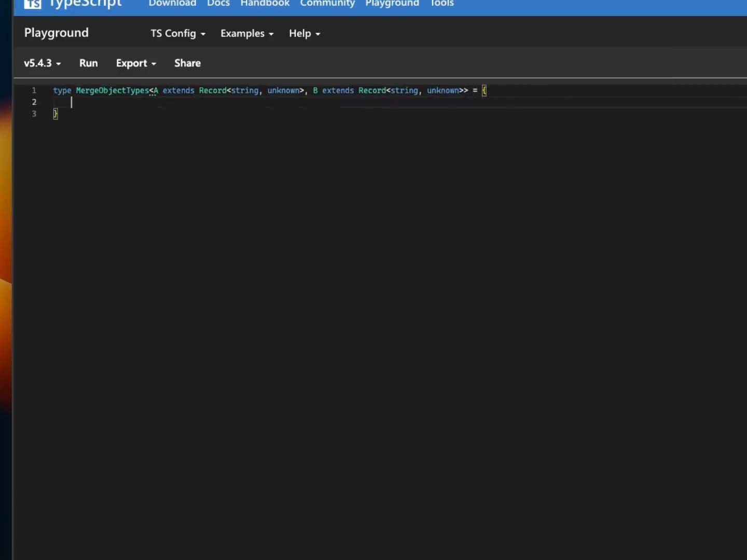Click the Share button
The height and width of the screenshot is (560, 747).
pos(187,63)
